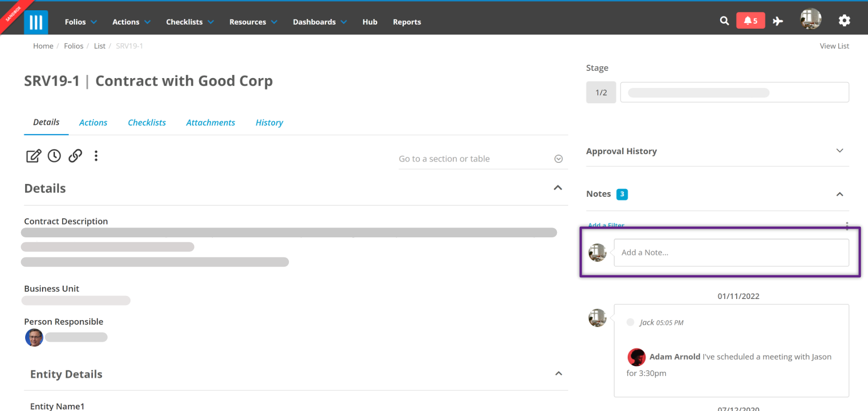Click the edit pencil icon

click(33, 156)
